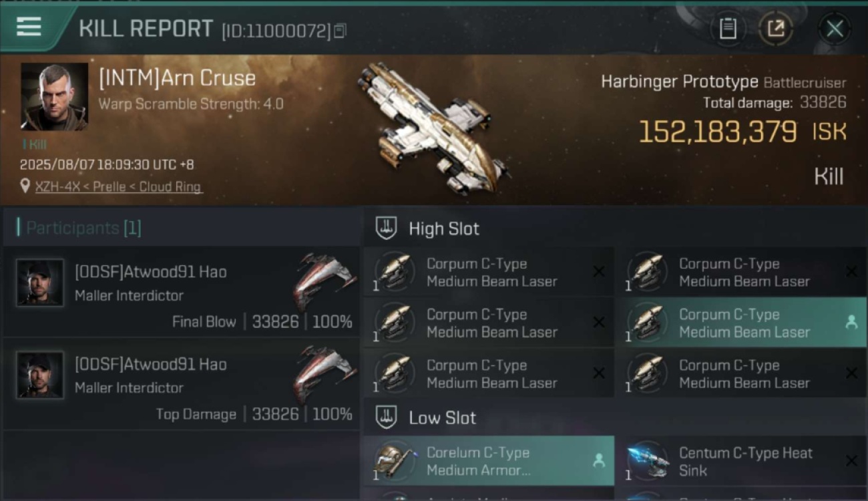Select the Corelum C-Type Medium Armor module
Screen dimensions: 868x501
tap(489, 461)
